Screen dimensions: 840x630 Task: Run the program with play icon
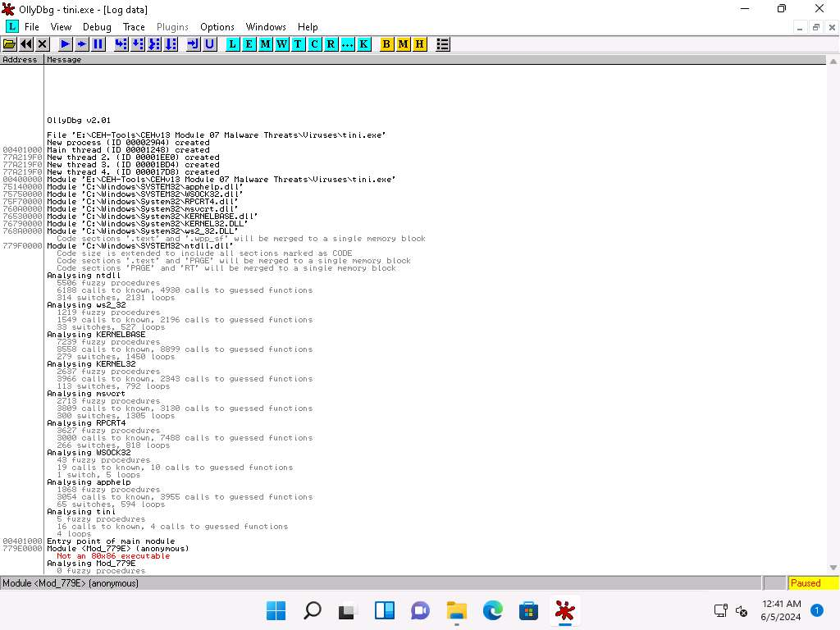(x=66, y=44)
